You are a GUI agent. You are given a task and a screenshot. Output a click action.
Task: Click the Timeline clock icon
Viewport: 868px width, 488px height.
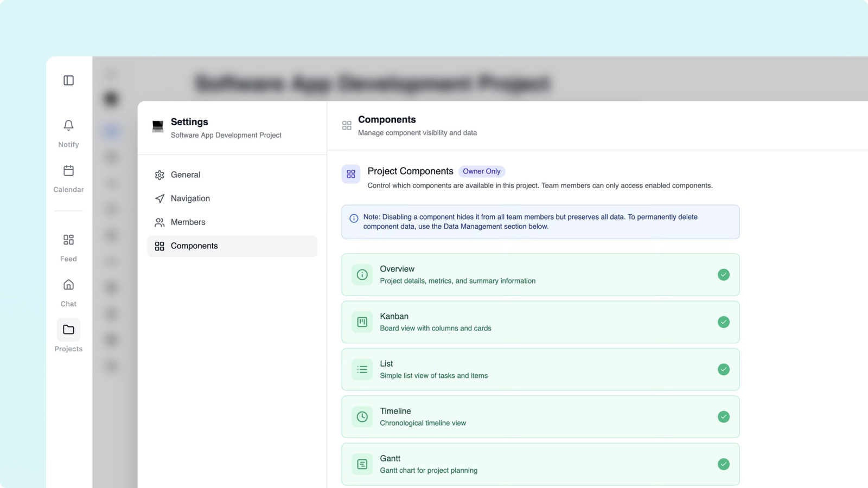pyautogui.click(x=362, y=417)
